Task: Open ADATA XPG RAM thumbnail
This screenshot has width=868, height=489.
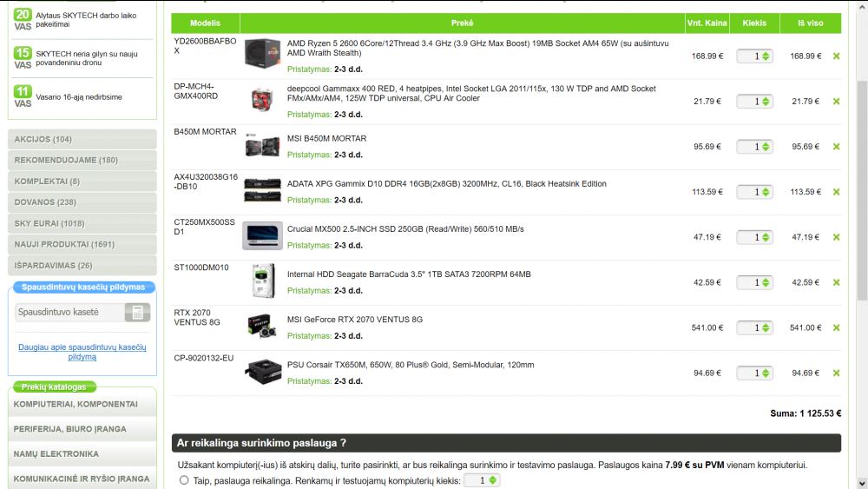Action: pos(262,190)
